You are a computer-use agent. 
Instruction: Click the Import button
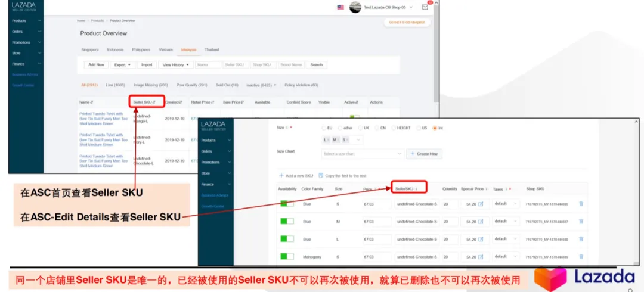tap(147, 65)
